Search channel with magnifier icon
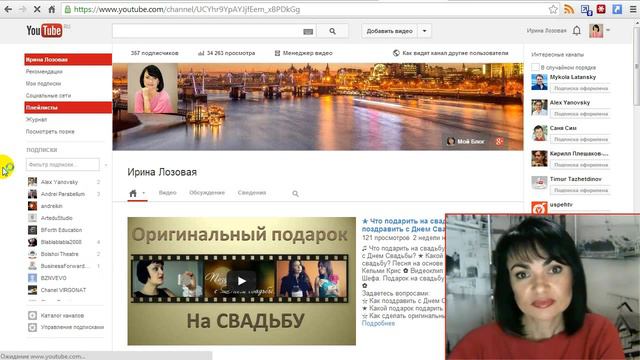Screen dimensions: 640x360 (x=295, y=193)
